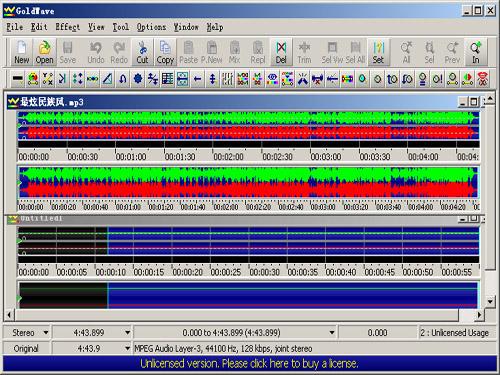Click vertical scrollbar down arrow
This screenshot has width=500, height=375.
490,302
